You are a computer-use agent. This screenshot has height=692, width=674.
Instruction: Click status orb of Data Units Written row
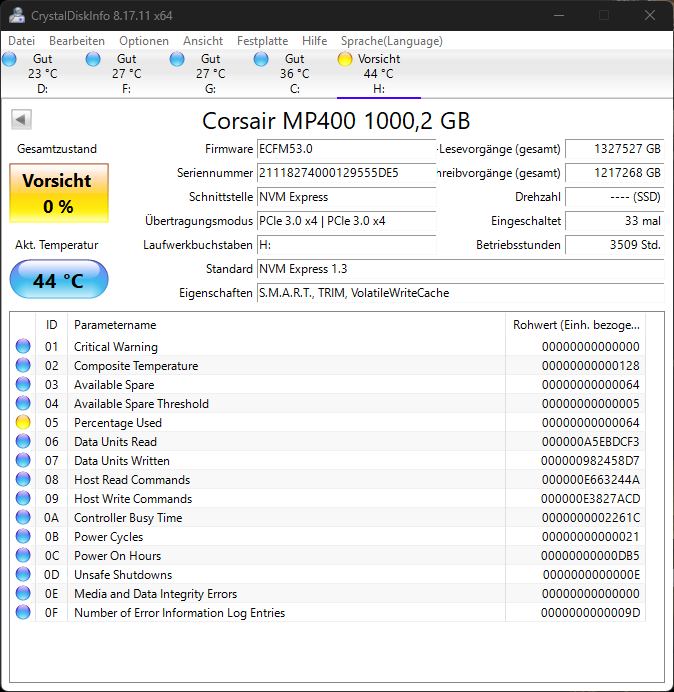click(x=23, y=460)
